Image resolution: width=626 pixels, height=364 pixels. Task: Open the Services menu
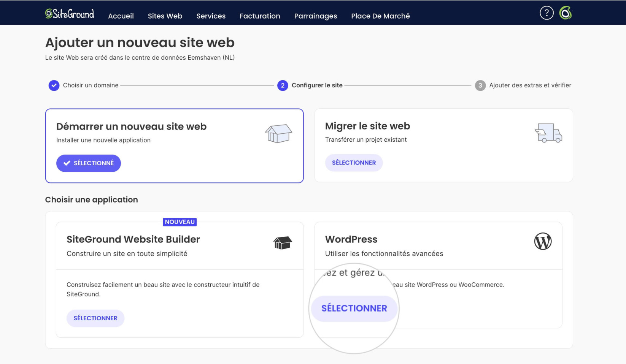[x=211, y=16]
